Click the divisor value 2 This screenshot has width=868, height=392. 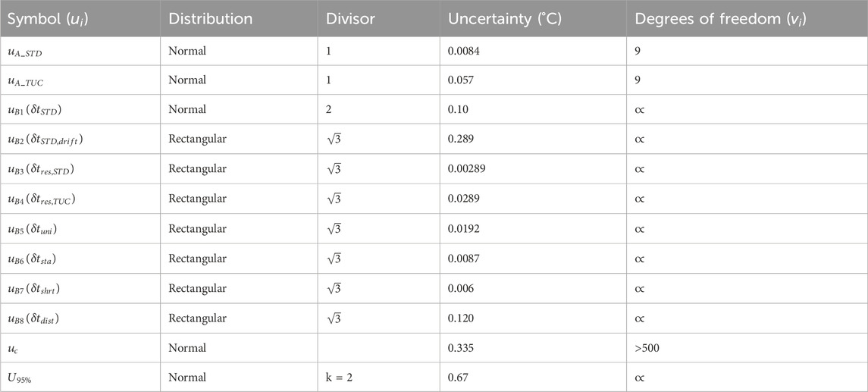tap(329, 110)
